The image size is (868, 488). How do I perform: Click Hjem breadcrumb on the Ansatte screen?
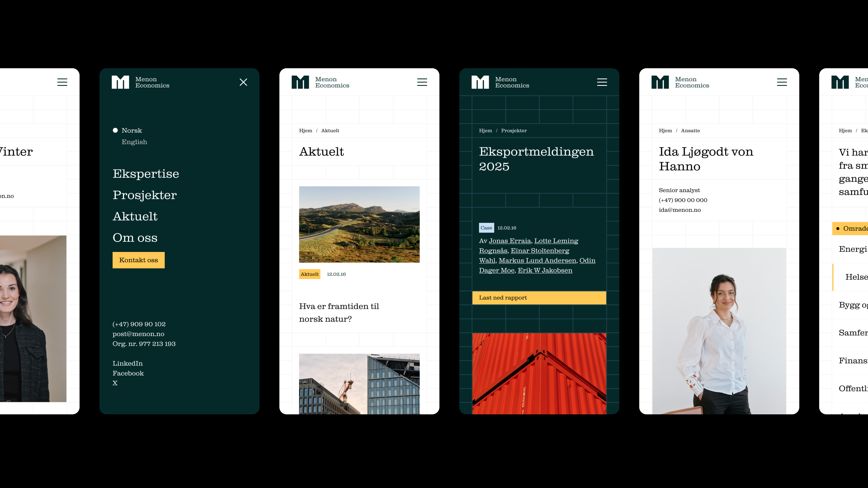coord(665,131)
